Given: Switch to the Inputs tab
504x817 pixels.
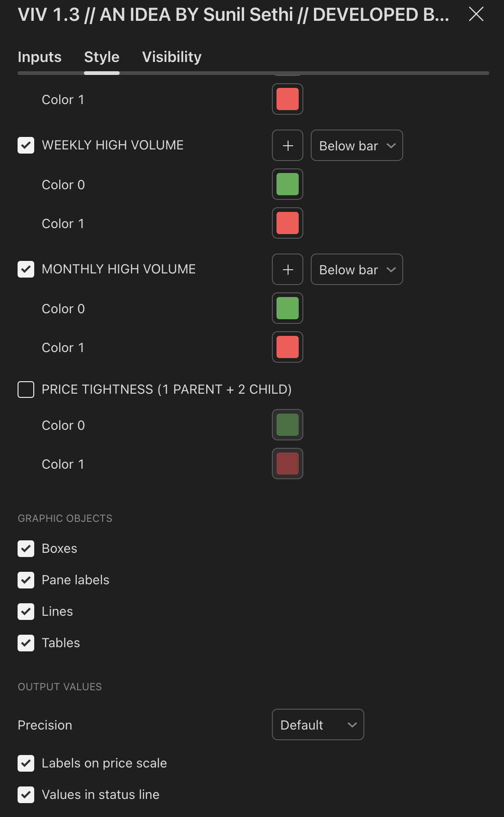Looking at the screenshot, I should 39,57.
